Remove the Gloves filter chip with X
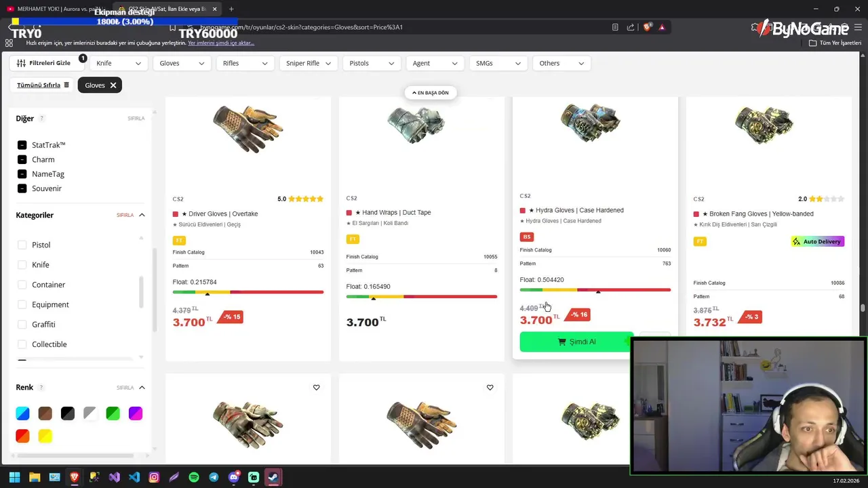Screen dimensions: 868x488 pos(113,85)
